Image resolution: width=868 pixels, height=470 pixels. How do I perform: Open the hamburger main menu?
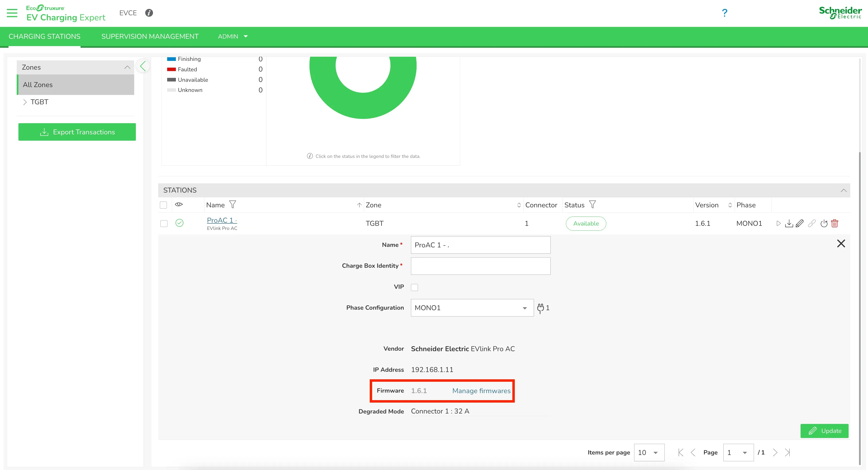[12, 13]
